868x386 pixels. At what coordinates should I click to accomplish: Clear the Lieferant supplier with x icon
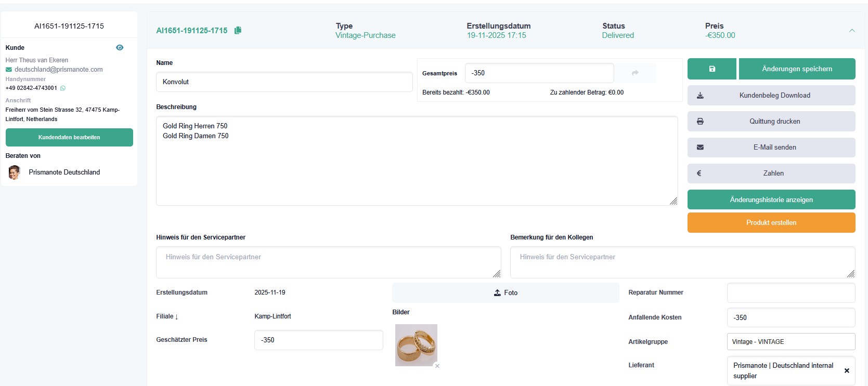point(847,371)
